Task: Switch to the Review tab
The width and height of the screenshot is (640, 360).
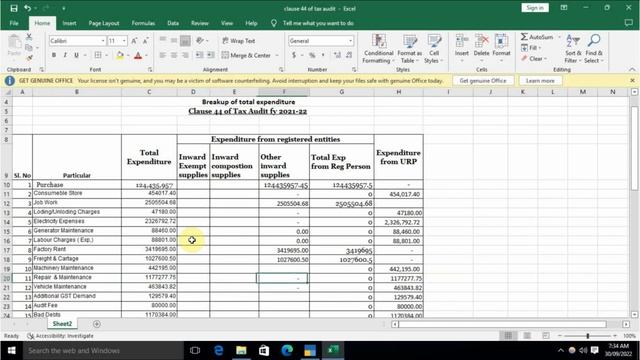Action: pos(200,23)
